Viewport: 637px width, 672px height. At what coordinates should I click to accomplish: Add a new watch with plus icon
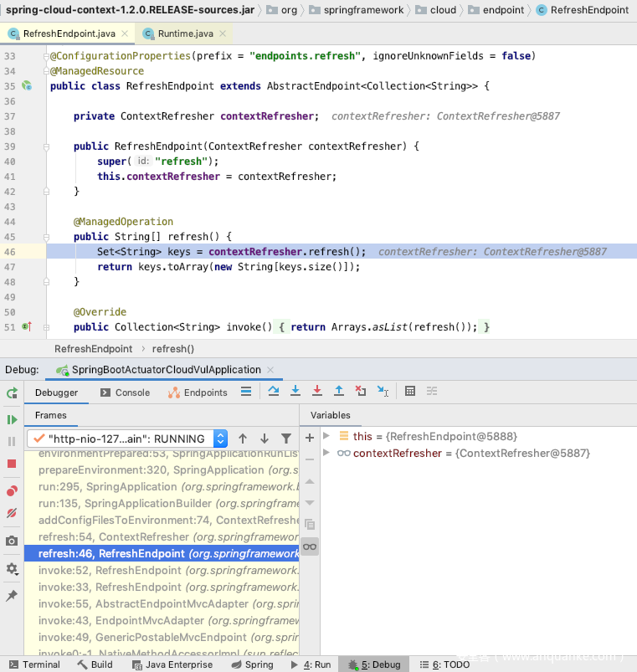(310, 438)
